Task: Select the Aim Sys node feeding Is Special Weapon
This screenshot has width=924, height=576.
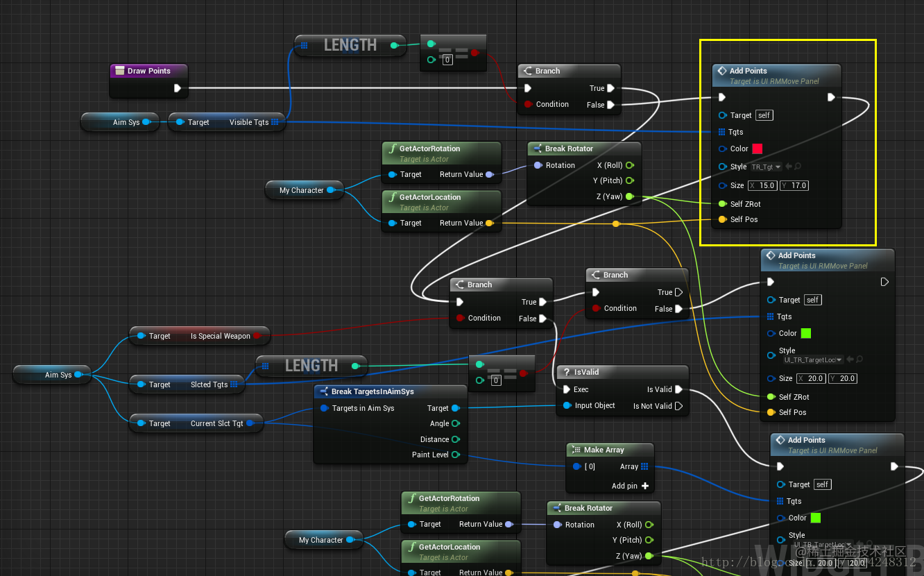Action: click(53, 375)
